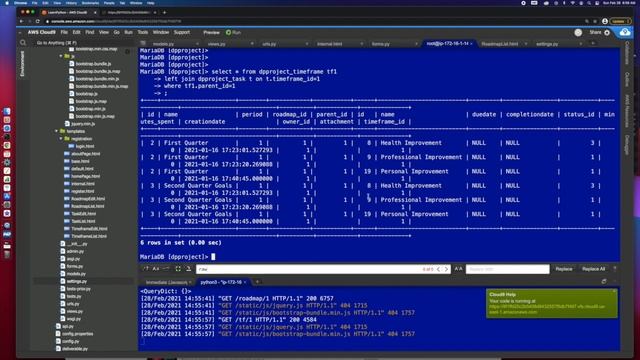
Task: Click the Replace button
Action: pyautogui.click(x=564, y=269)
